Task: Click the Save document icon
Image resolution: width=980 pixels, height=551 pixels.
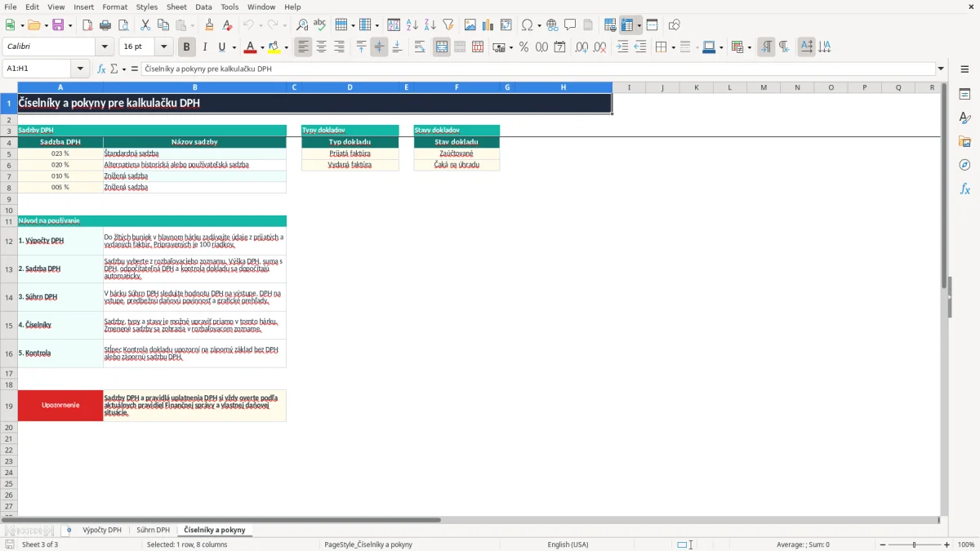Action: [58, 25]
